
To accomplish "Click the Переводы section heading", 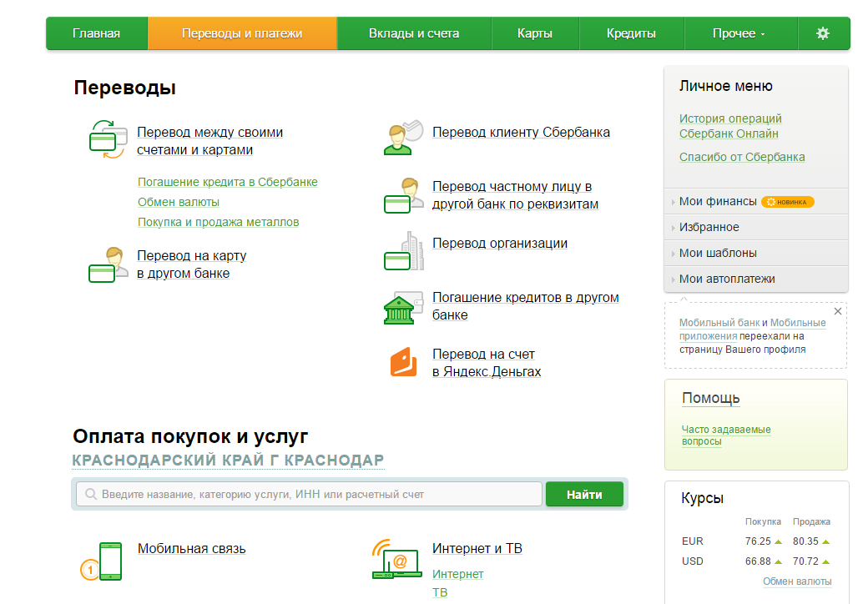I will 125,88.
